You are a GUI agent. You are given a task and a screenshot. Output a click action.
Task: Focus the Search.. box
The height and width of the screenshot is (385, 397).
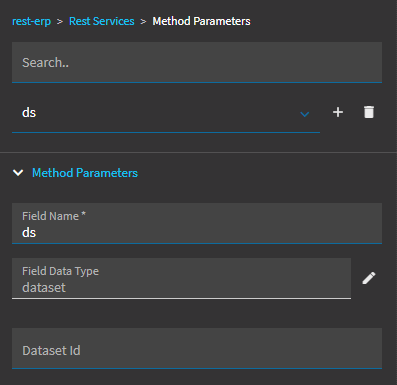pos(197,62)
